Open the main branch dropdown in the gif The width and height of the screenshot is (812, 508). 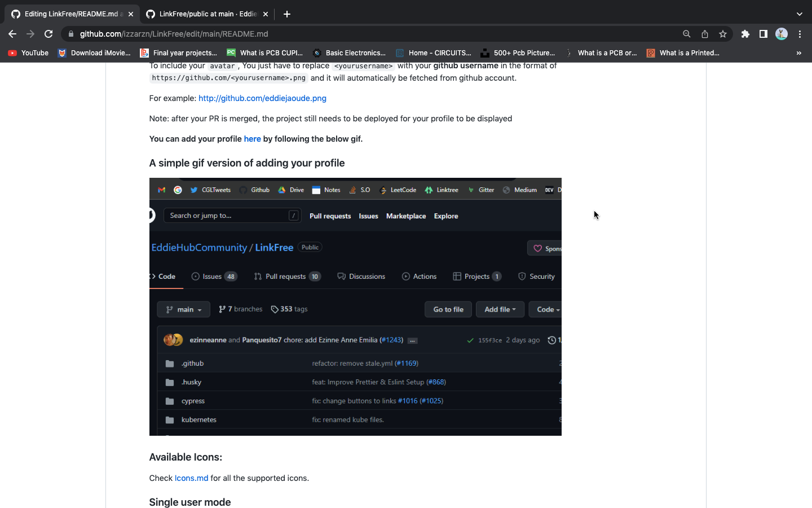pyautogui.click(x=183, y=309)
